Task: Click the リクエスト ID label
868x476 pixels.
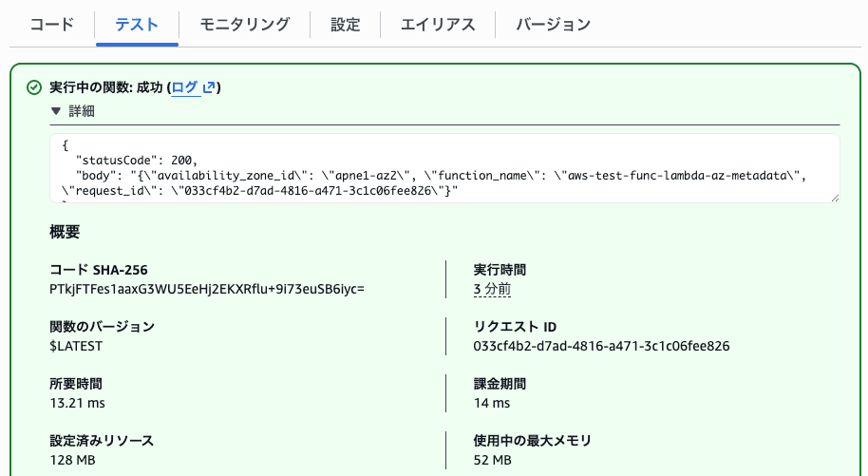Action: [x=515, y=327]
